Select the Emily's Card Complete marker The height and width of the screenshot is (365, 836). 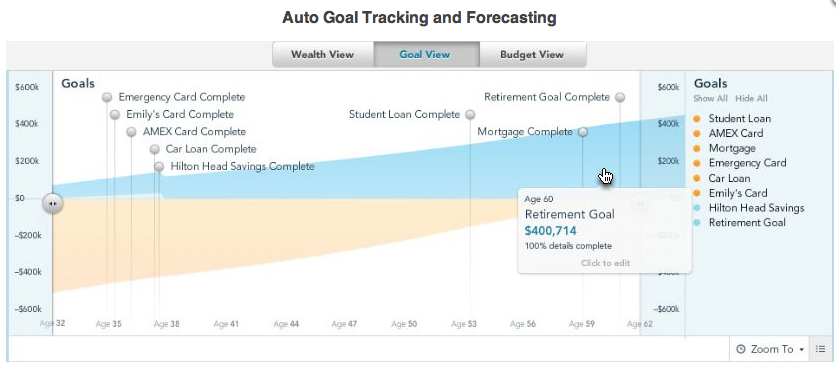(115, 115)
